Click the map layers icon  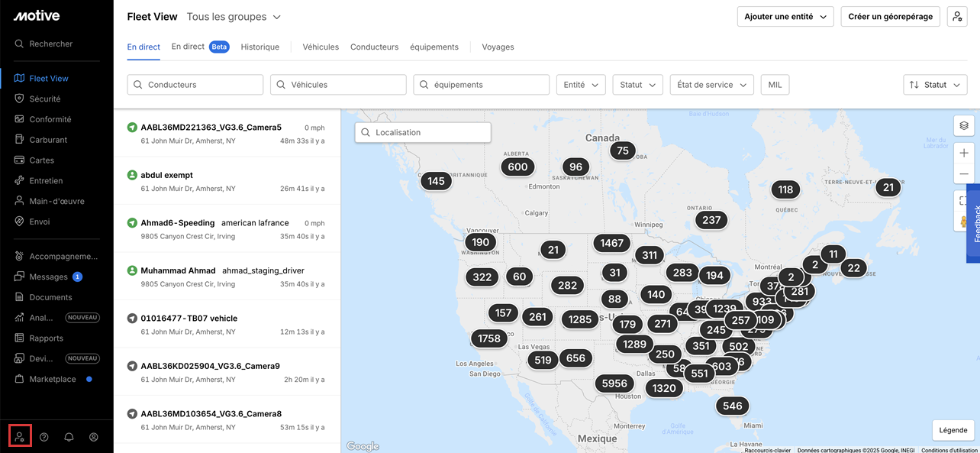[963, 126]
